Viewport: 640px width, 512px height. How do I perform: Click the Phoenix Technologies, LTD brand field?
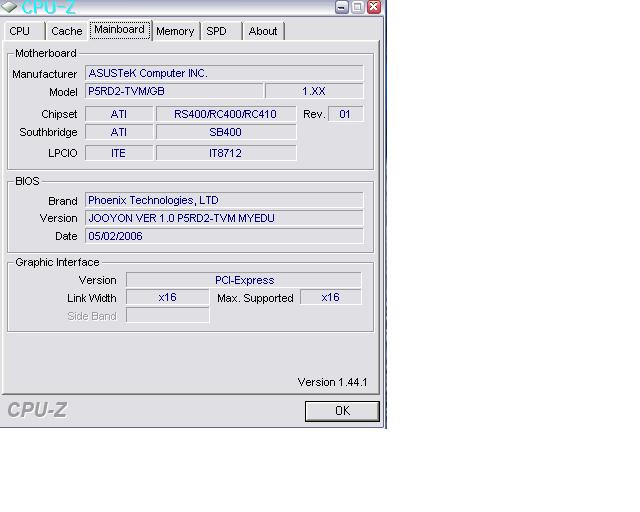pyautogui.click(x=224, y=200)
